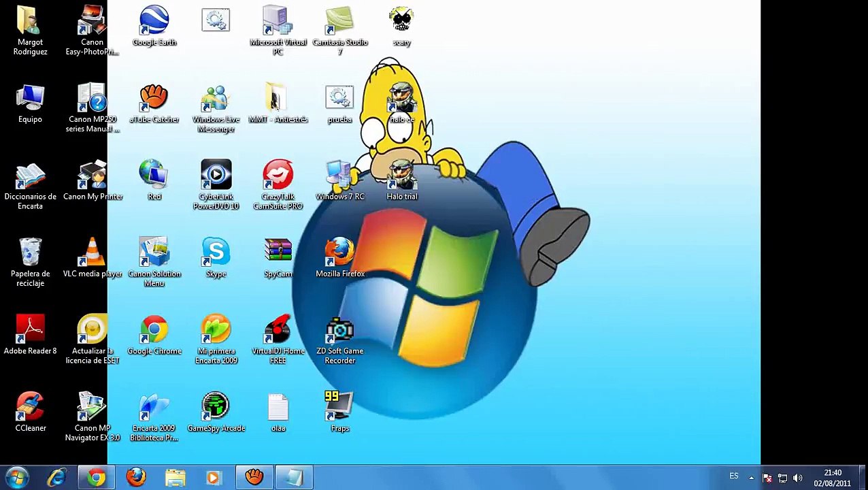Launch VLC media player shortcut
This screenshot has width=868, height=490.
coord(93,257)
